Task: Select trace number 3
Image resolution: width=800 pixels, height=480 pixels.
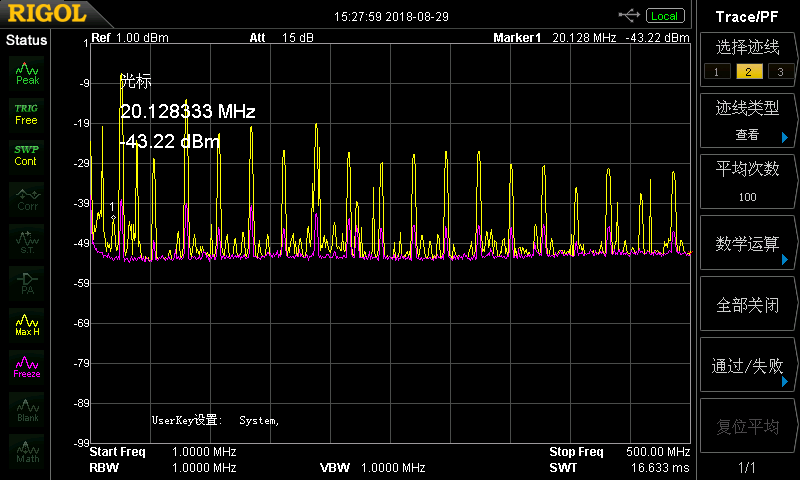Action: point(777,71)
